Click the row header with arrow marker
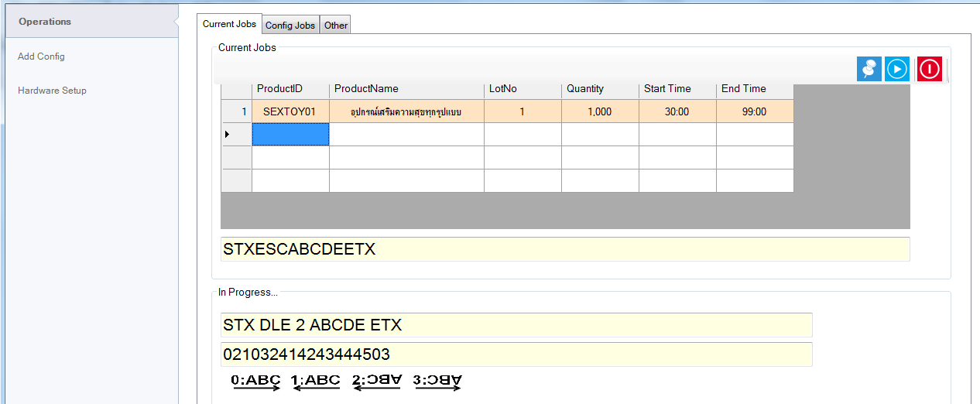 [x=237, y=135]
